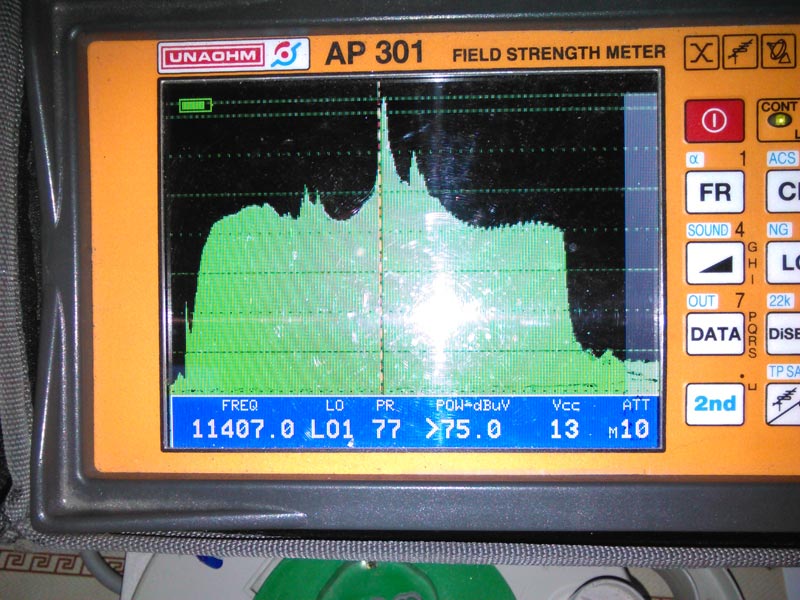Click the blue 22k label
The height and width of the screenshot is (600, 800).
pyautogui.click(x=780, y=301)
